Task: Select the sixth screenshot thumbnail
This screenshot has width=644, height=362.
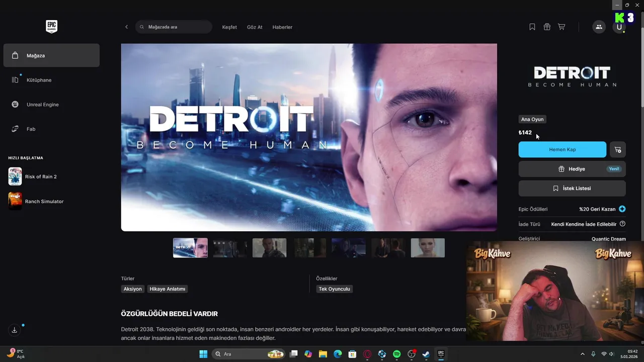Action: (388, 248)
